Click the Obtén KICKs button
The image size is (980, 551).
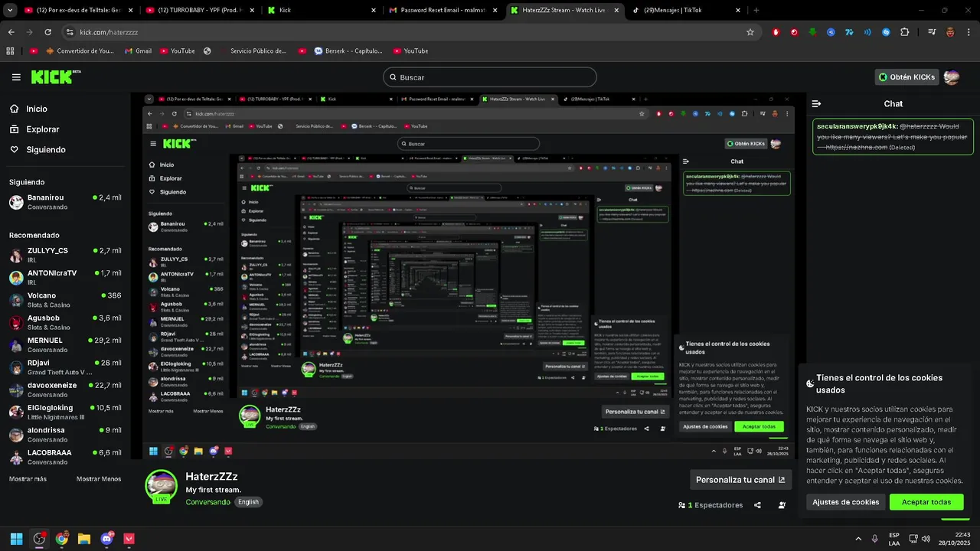click(x=907, y=77)
